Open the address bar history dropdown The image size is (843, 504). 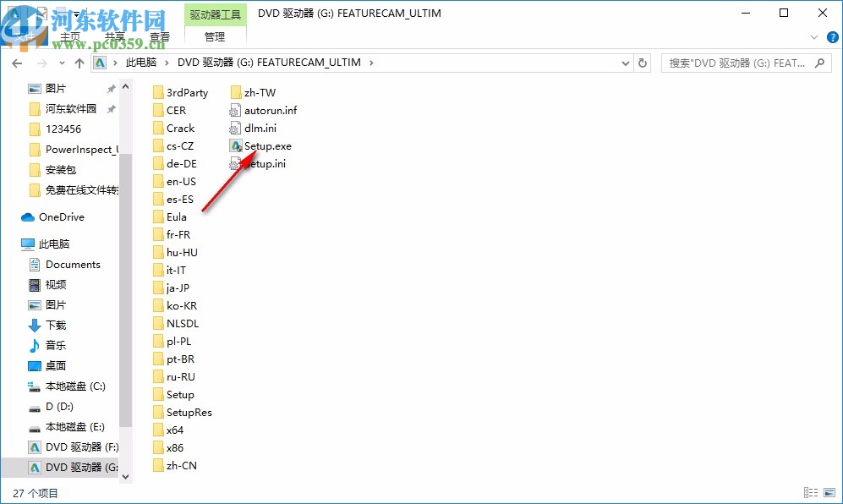click(x=625, y=62)
